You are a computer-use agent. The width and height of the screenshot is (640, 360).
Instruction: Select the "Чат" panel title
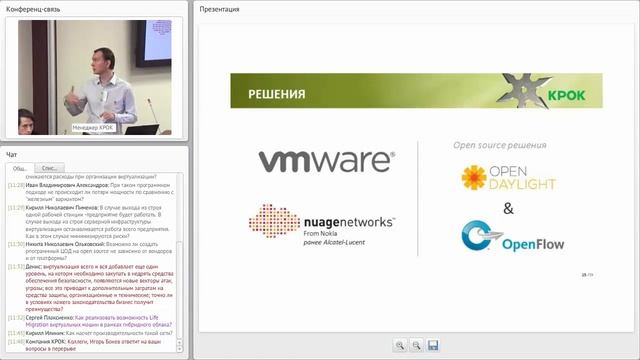[11, 154]
